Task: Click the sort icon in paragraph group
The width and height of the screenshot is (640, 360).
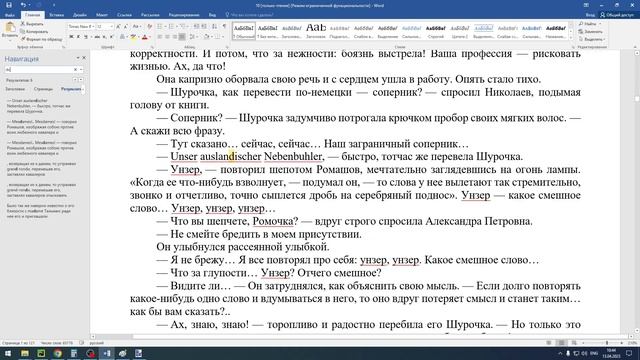Action: [x=215, y=27]
